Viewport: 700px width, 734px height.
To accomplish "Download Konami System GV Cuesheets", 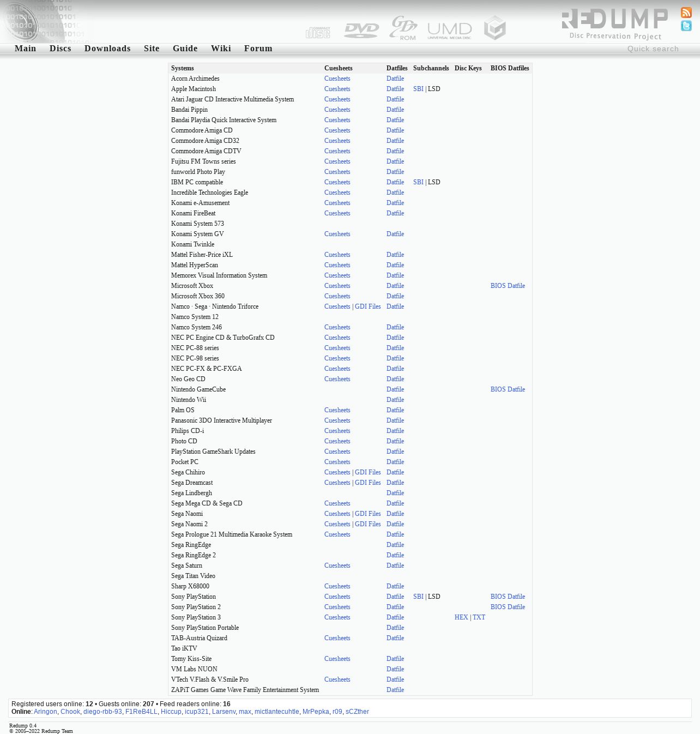I will point(337,234).
